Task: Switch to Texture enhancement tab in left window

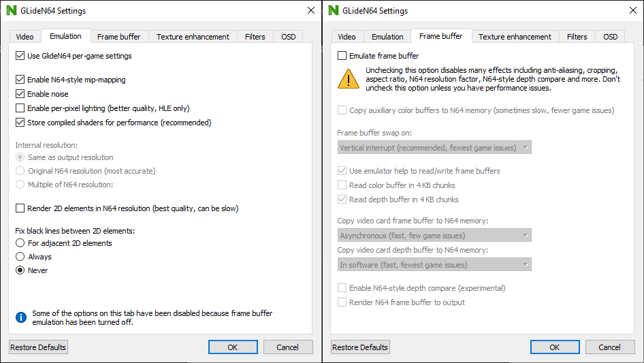Action: [193, 37]
